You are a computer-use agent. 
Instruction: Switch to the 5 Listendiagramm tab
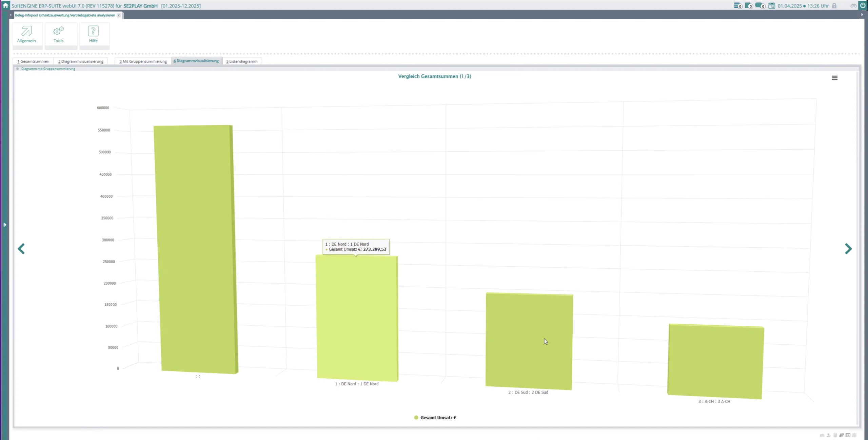pyautogui.click(x=242, y=61)
